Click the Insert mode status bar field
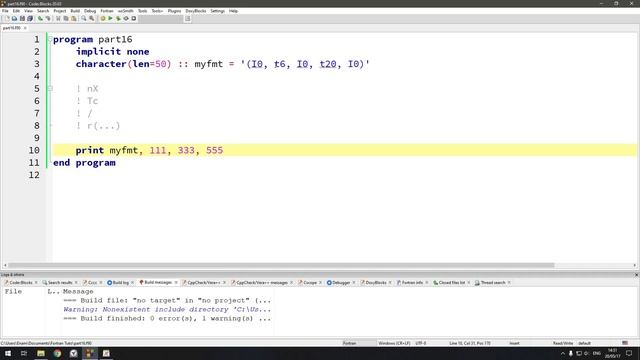Screen dimensions: 640x360 coord(514,343)
